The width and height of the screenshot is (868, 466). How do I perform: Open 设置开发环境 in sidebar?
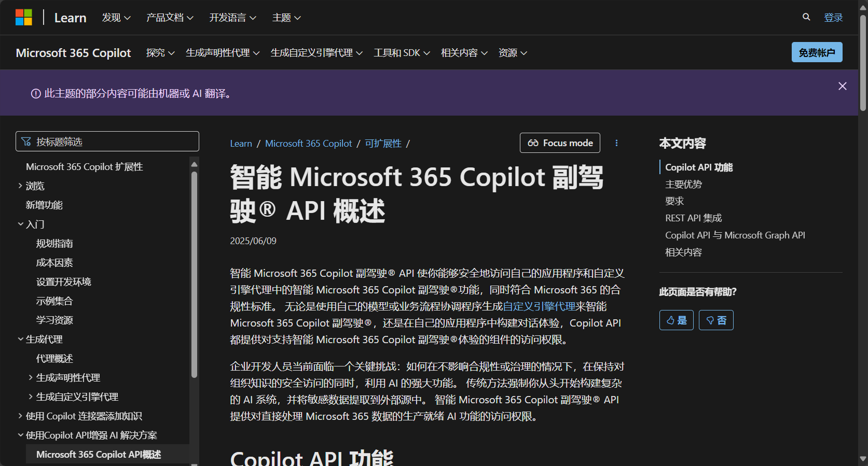click(64, 282)
